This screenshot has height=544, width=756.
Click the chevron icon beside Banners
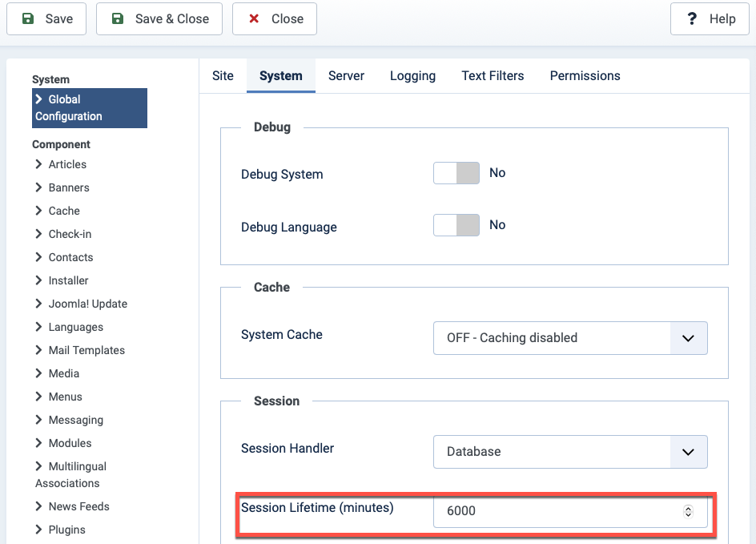tap(39, 187)
